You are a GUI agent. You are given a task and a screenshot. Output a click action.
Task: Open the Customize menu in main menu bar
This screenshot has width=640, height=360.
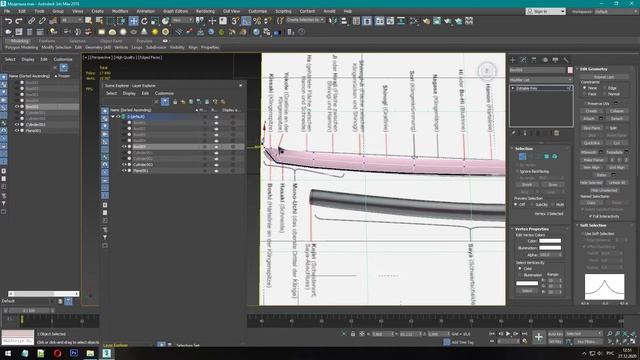[258, 11]
